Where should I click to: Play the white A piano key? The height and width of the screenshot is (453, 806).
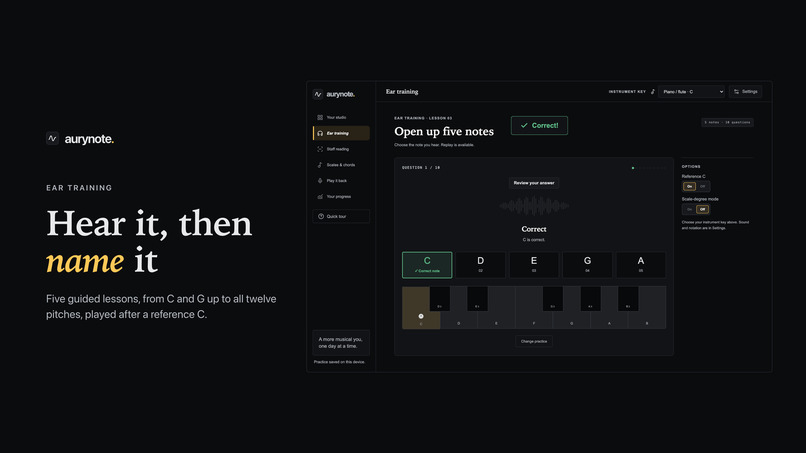tap(609, 320)
